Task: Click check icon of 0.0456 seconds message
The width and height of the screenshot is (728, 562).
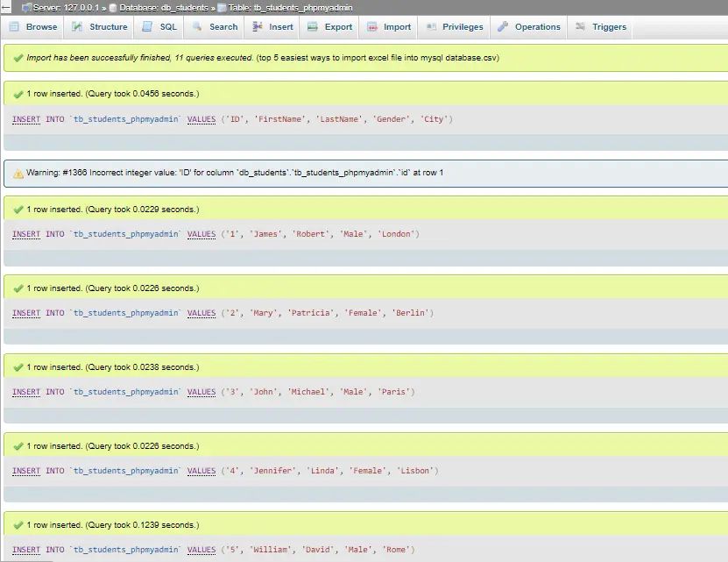Action: click(x=18, y=95)
